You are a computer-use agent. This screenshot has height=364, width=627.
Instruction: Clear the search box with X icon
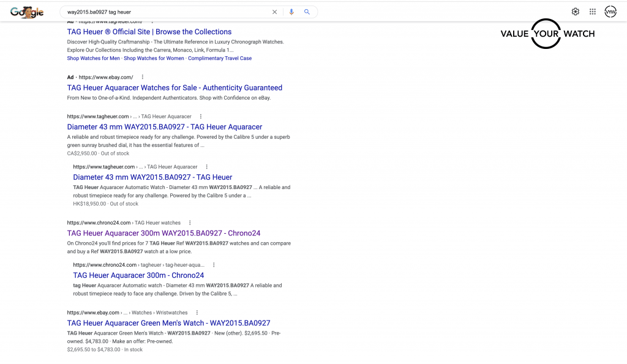pyautogui.click(x=274, y=12)
